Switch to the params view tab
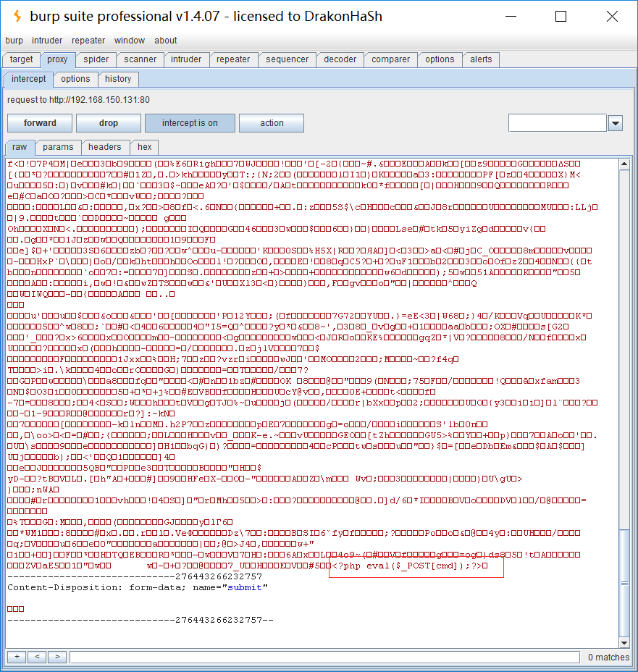Screen dimensions: 638x672 pyautogui.click(x=58, y=147)
